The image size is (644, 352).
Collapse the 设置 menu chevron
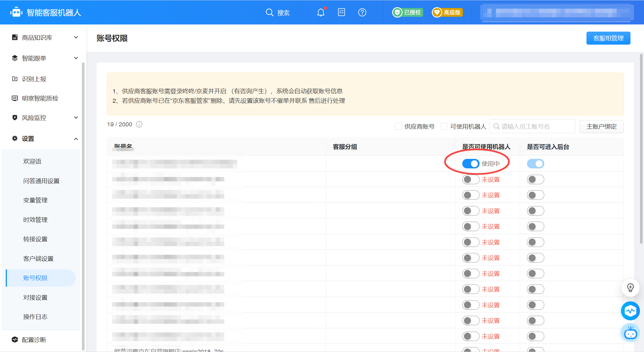click(76, 139)
